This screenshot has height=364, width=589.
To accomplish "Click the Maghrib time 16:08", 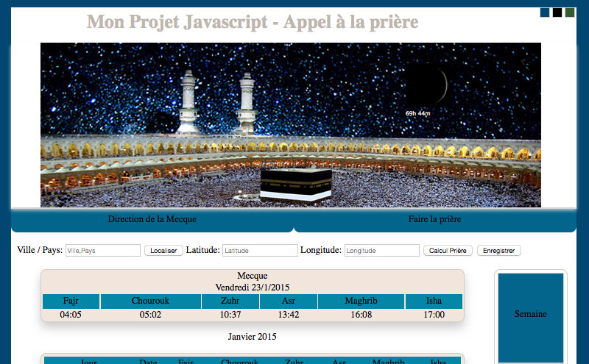I will 361,315.
